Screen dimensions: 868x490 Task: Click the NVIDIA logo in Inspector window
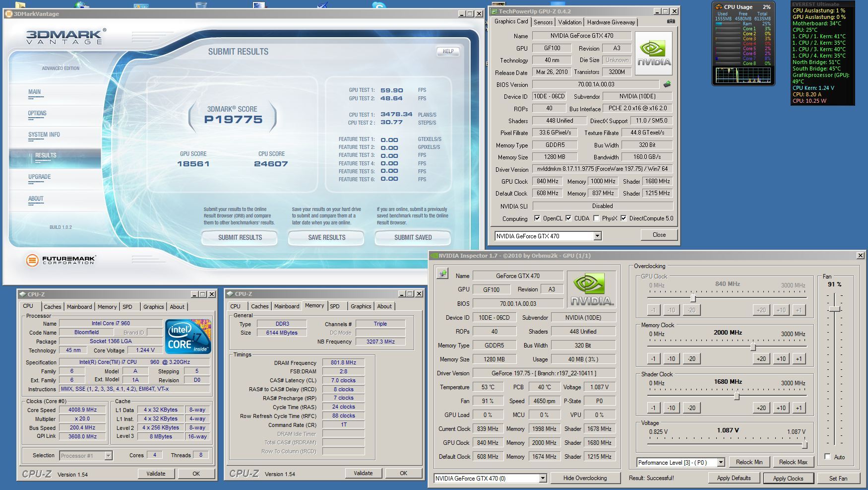pyautogui.click(x=591, y=290)
